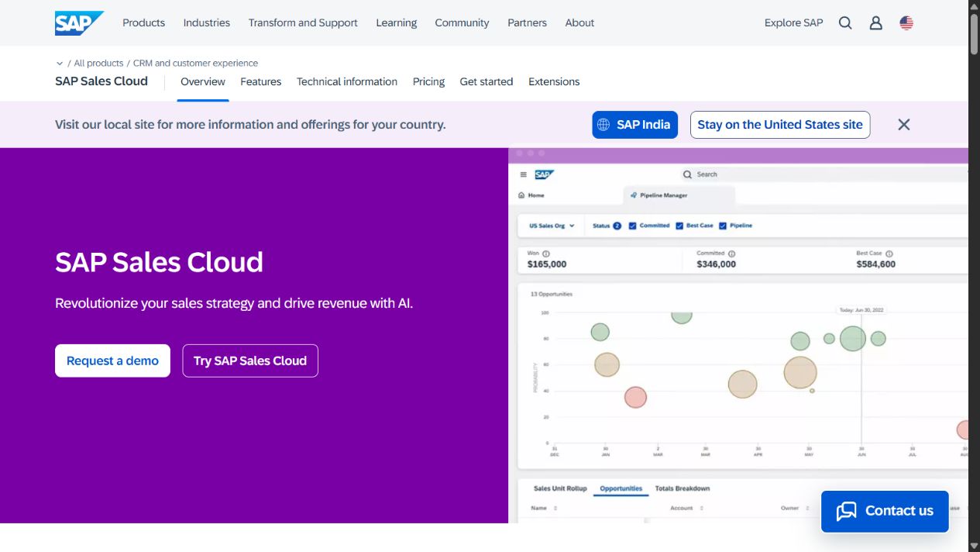Click Try SAP Sales Cloud button

coord(250,361)
